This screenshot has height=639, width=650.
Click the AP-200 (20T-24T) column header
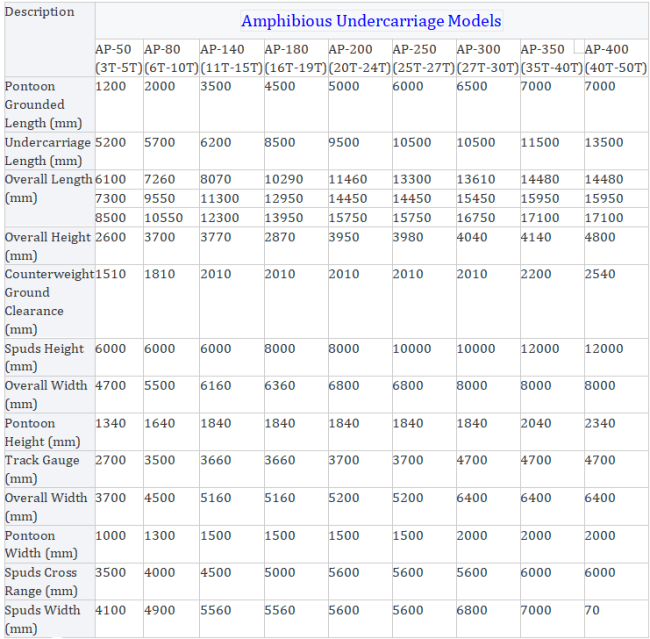coord(360,58)
